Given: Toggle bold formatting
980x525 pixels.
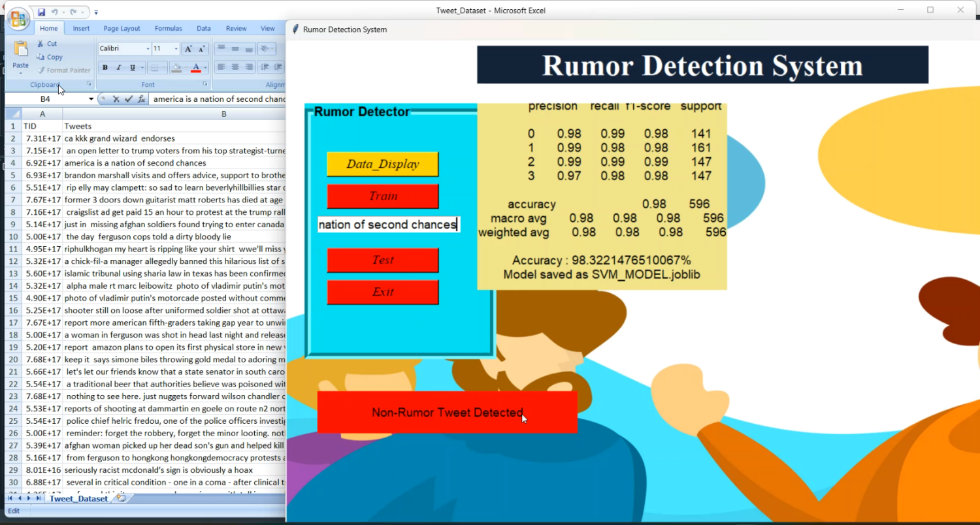Looking at the screenshot, I should pos(105,68).
